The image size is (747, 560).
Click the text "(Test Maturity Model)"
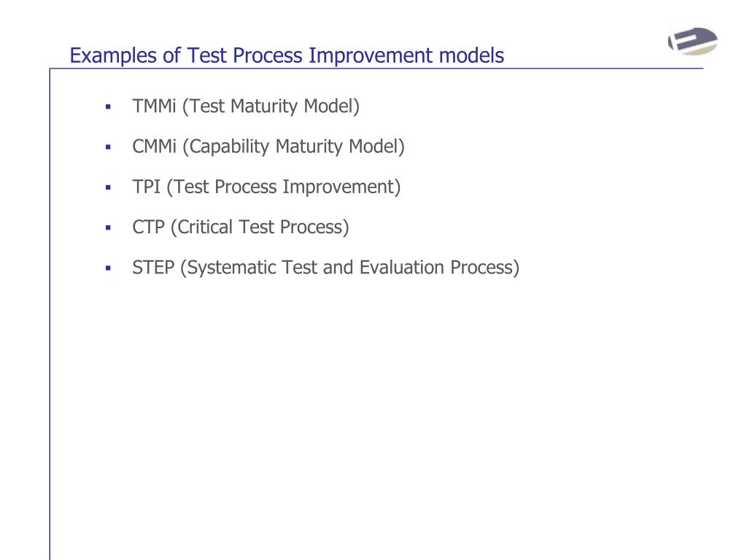(x=271, y=106)
